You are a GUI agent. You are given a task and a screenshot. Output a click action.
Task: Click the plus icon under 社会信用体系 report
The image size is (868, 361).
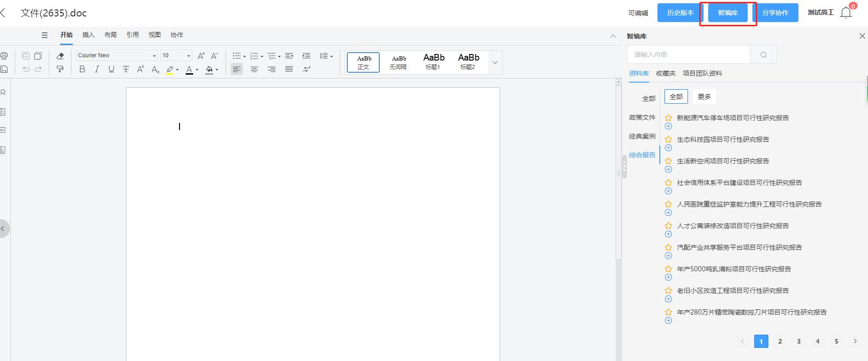[x=668, y=191]
